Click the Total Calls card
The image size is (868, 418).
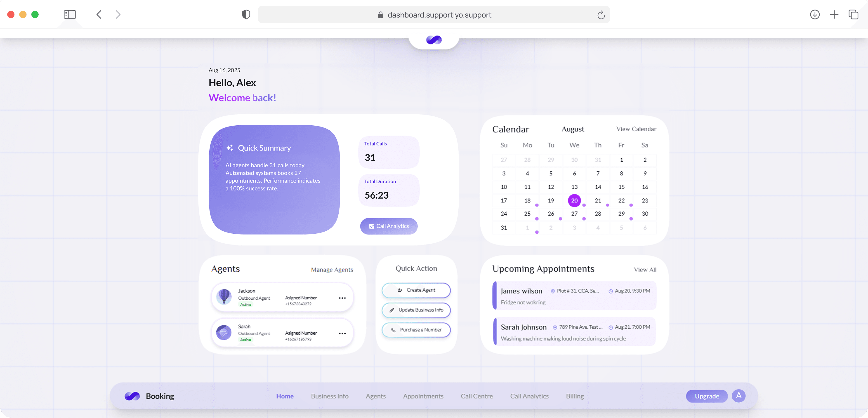pyautogui.click(x=389, y=152)
